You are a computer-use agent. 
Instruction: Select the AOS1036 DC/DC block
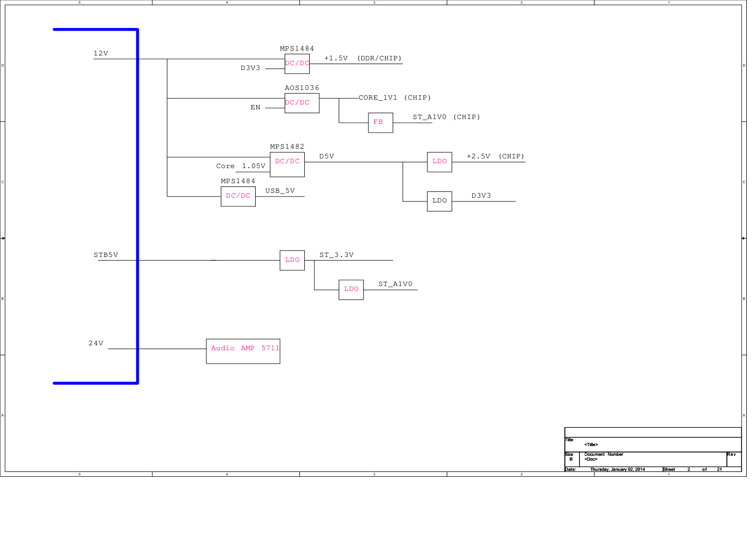pyautogui.click(x=302, y=103)
